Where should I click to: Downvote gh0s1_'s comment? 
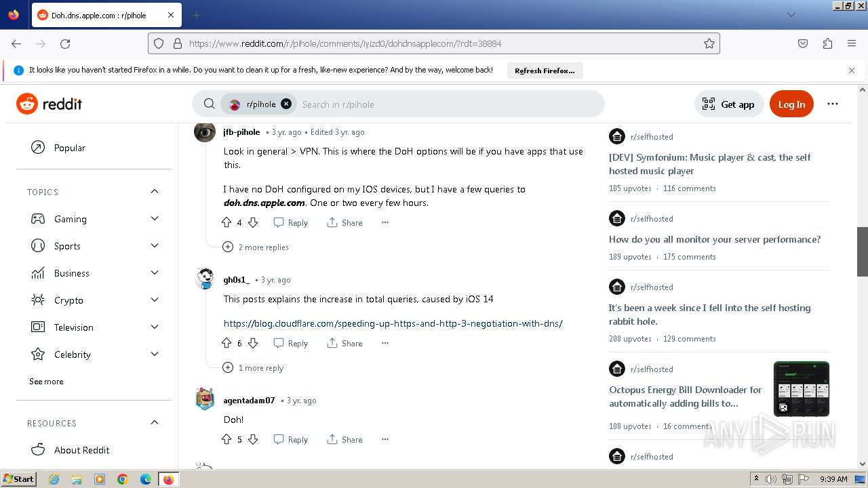[253, 343]
